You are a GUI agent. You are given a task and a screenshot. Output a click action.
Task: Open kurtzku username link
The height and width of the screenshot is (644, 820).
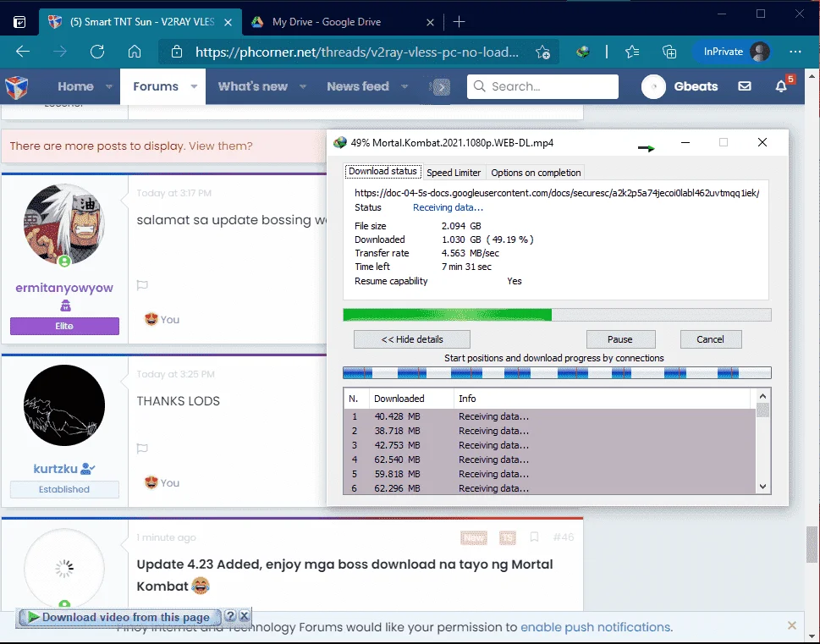56,469
